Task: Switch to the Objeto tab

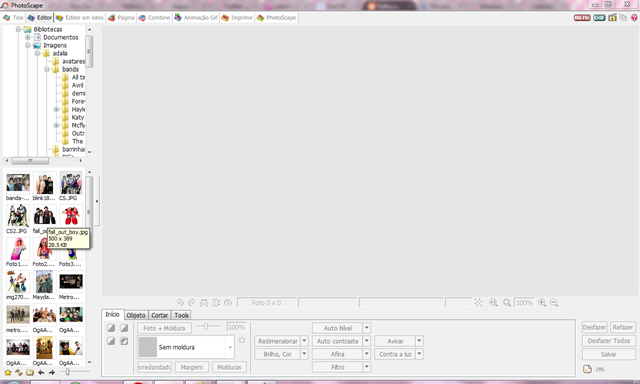Action: (136, 315)
